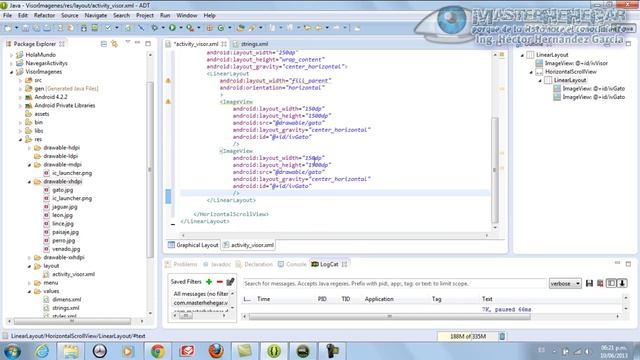Open the Navigate menu
This screenshot has height=360, width=640.
[96, 16]
